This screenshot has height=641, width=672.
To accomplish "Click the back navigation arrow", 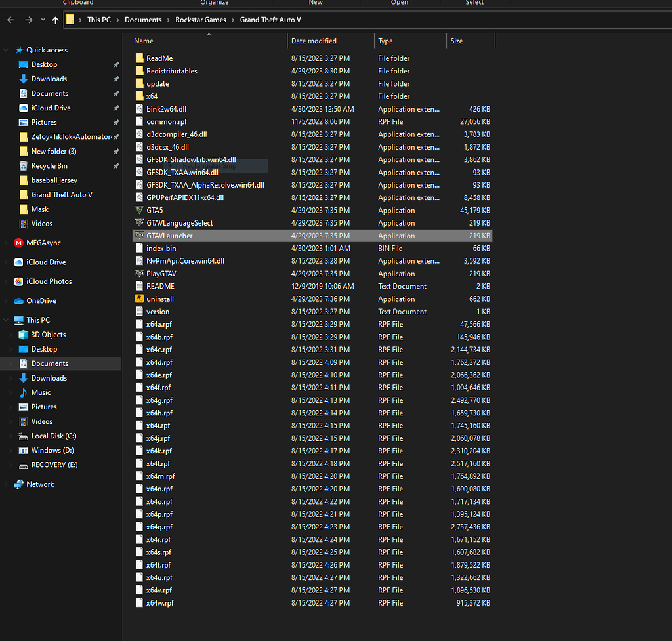I will 10,20.
